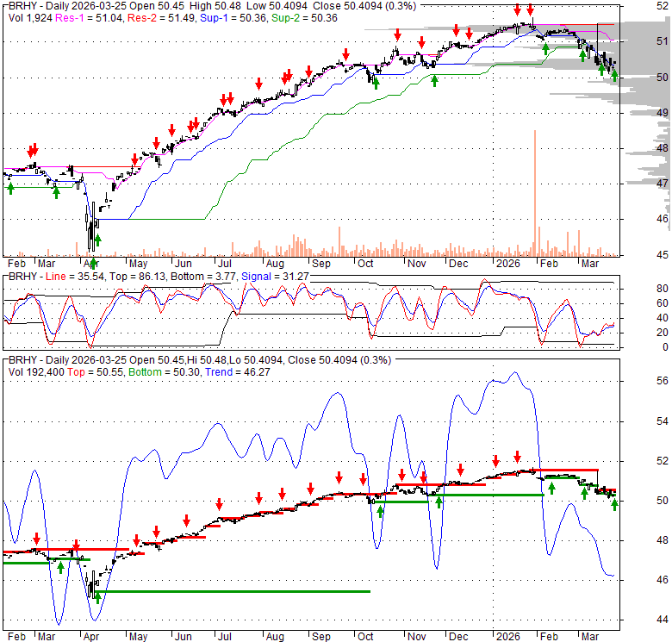This screenshot has height=642, width=672.
Task: Click the green up arrow at April low in top chart
Action: (97, 240)
